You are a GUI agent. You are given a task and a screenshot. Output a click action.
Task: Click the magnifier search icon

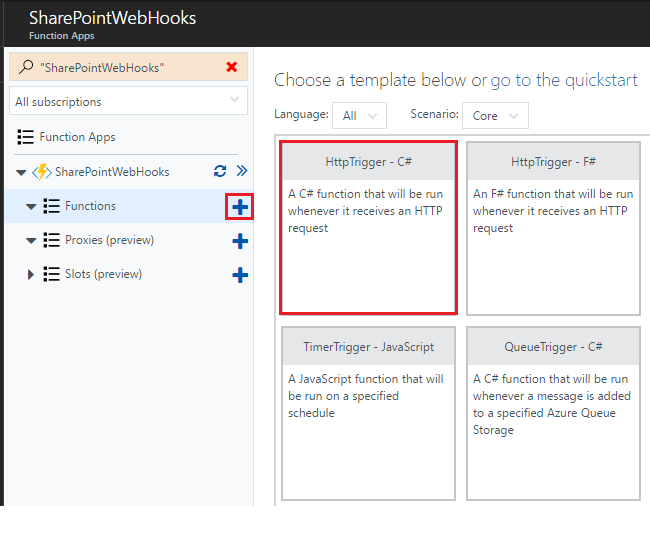click(x=26, y=67)
